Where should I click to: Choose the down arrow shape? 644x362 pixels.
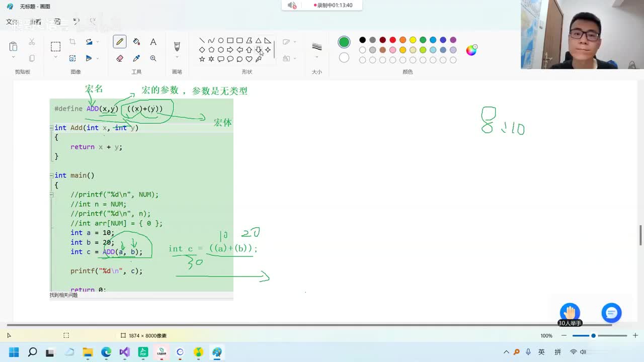click(x=258, y=50)
